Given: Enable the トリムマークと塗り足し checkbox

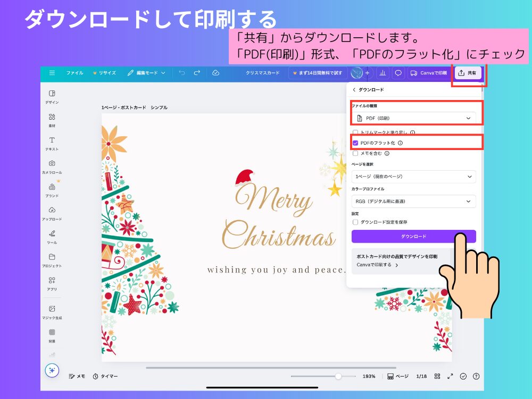Looking at the screenshot, I should 355,132.
